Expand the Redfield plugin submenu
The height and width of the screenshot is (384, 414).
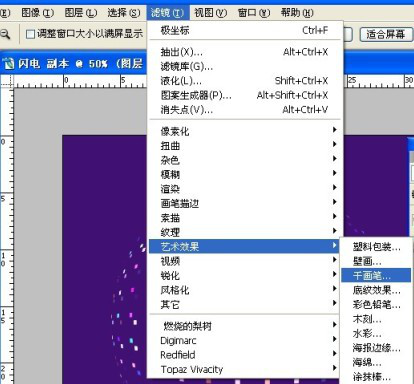(245, 355)
